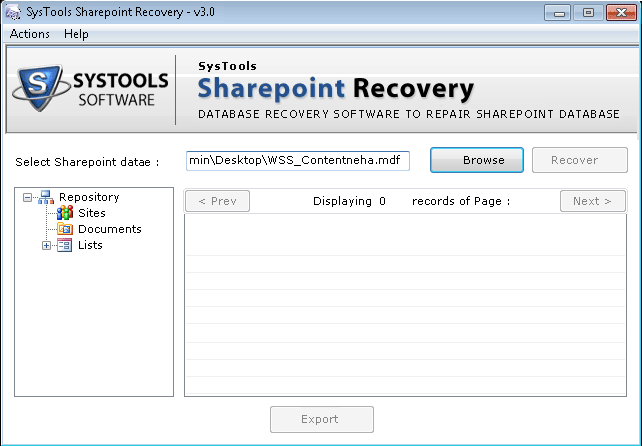Click the Recover button
Image resolution: width=642 pixels, height=446 pixels.
579,160
